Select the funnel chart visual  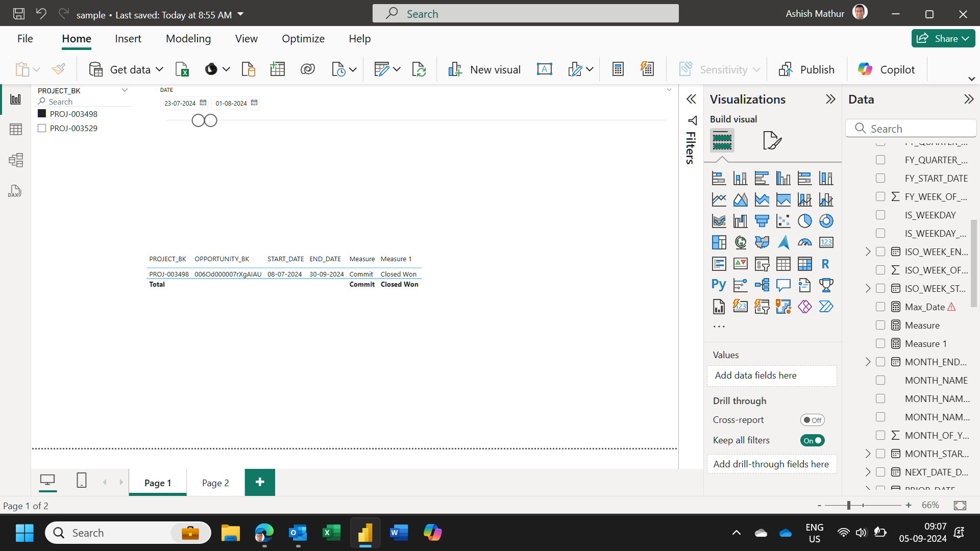(x=762, y=221)
